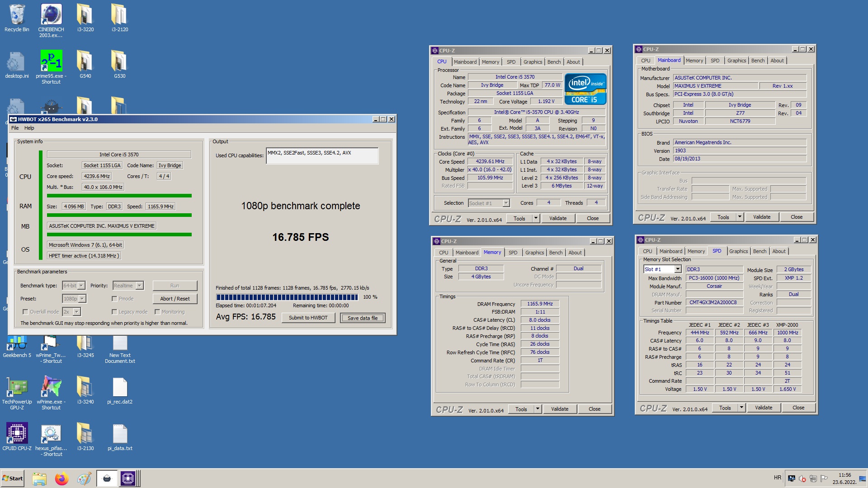The width and height of the screenshot is (868, 488).
Task: Open the Recycle Bin icon
Action: click(17, 18)
